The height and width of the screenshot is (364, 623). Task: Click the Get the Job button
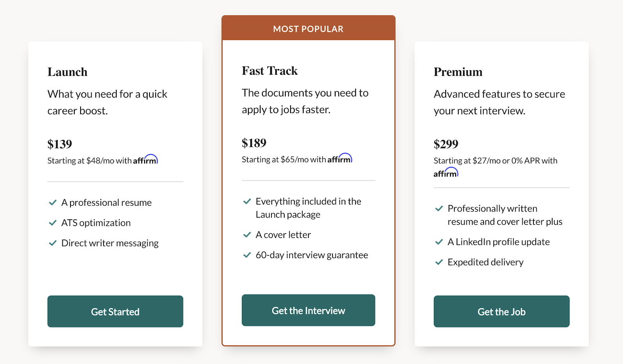tap(502, 311)
